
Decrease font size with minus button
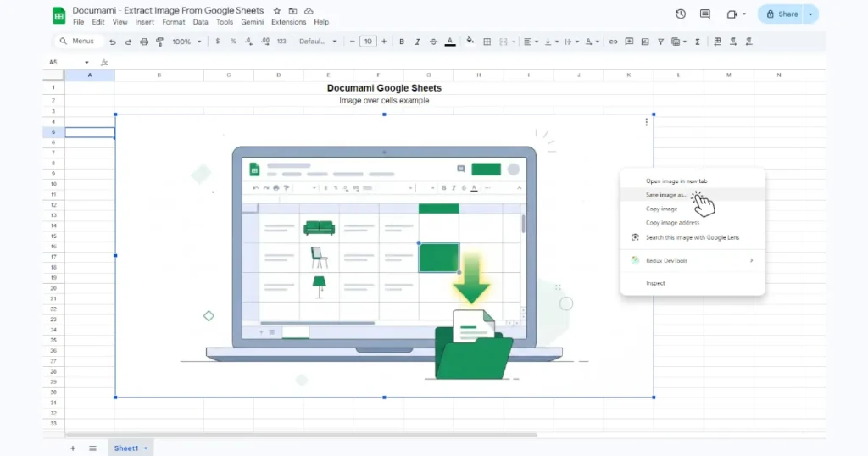pyautogui.click(x=352, y=42)
